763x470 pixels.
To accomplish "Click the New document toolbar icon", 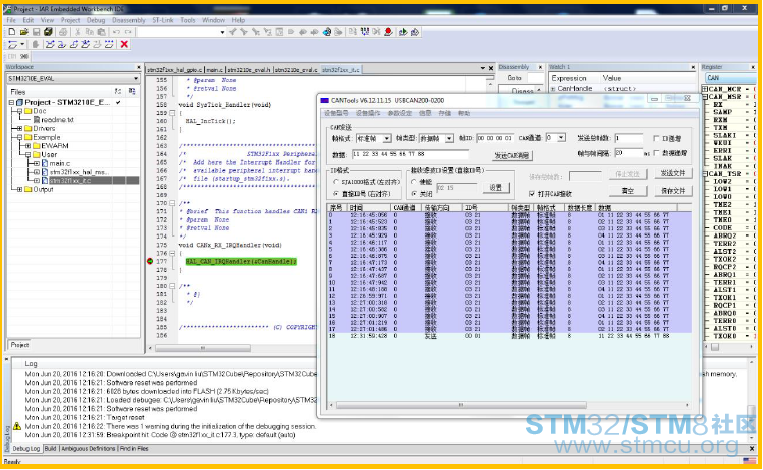I will pyautogui.click(x=12, y=32).
